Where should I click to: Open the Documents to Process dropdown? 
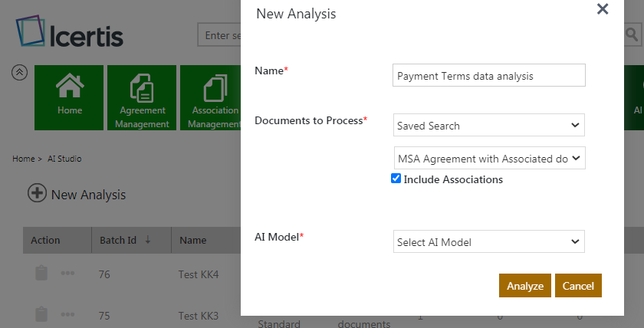pos(488,125)
